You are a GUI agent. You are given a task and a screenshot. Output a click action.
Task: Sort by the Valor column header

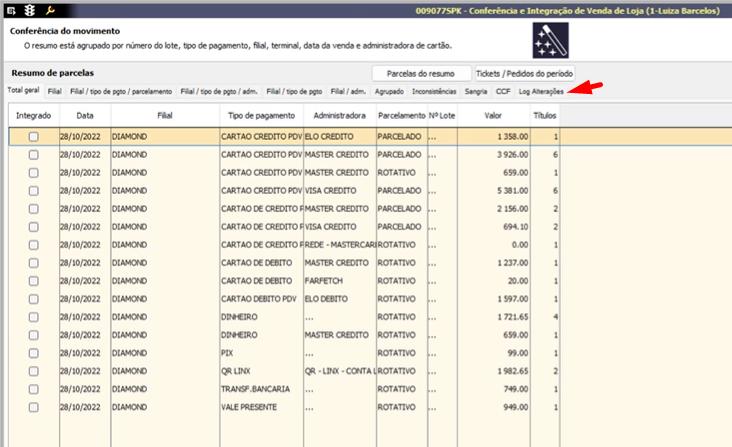[x=493, y=117]
